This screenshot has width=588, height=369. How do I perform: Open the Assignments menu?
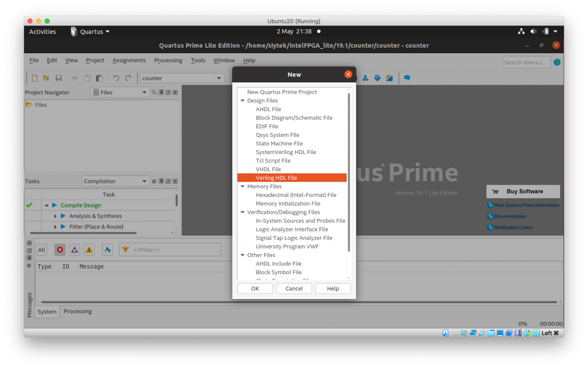tap(129, 60)
